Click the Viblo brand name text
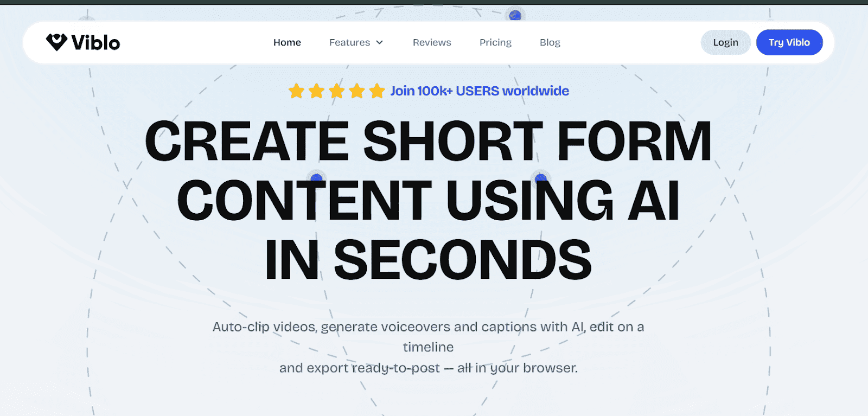The width and height of the screenshot is (868, 416). (x=95, y=42)
